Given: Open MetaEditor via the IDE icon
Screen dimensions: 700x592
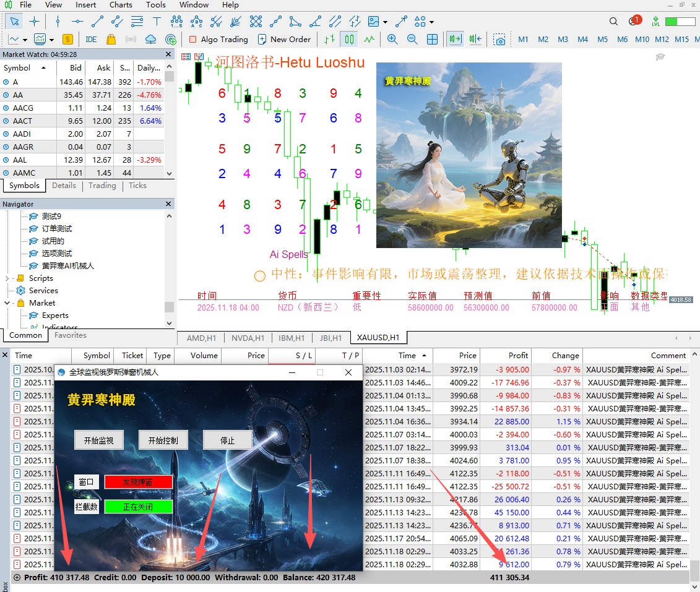Looking at the screenshot, I should (x=90, y=39).
